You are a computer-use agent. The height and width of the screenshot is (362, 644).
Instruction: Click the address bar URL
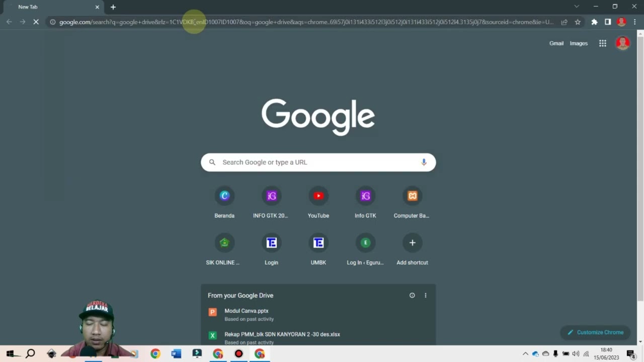click(x=306, y=22)
